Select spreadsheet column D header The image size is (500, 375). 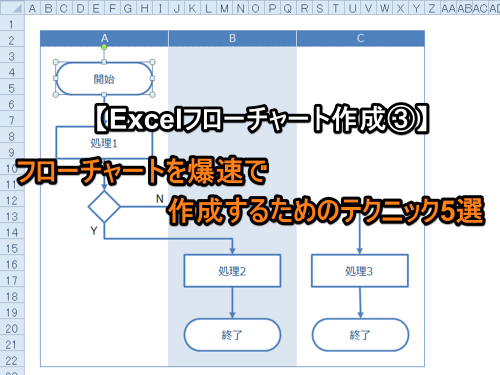point(80,8)
